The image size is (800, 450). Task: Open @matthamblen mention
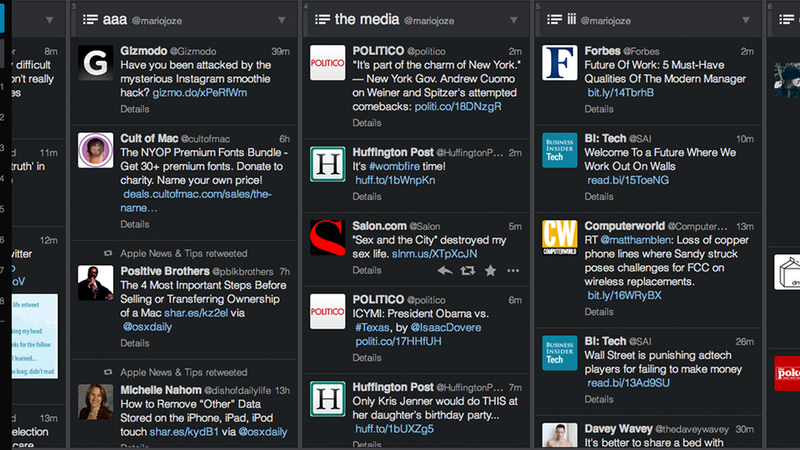[635, 240]
